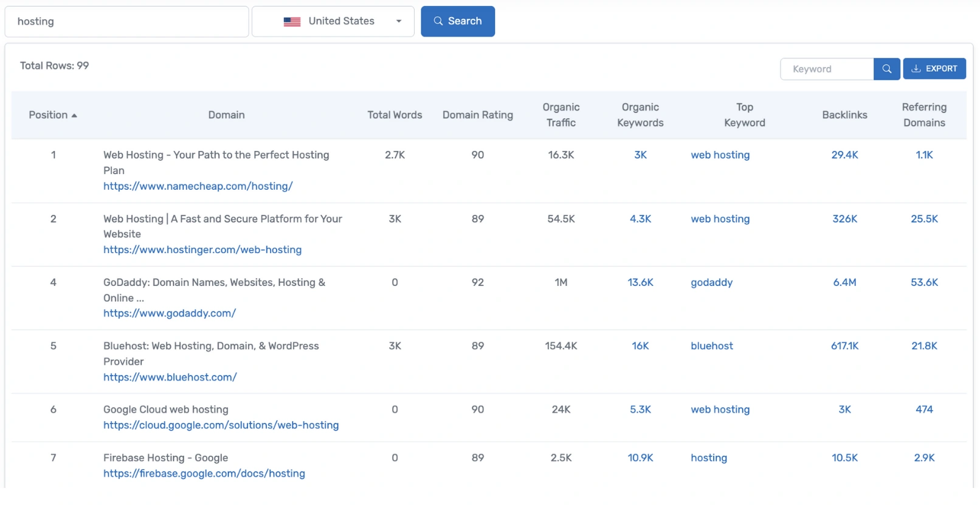Click the 154.4K organic traffic cell
The height and width of the screenshot is (505, 980).
click(561, 346)
